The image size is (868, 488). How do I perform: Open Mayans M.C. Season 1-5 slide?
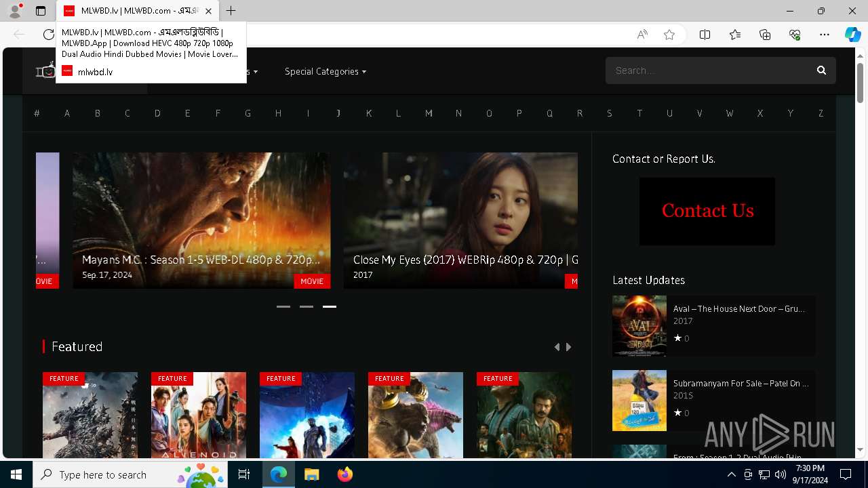[201, 220]
